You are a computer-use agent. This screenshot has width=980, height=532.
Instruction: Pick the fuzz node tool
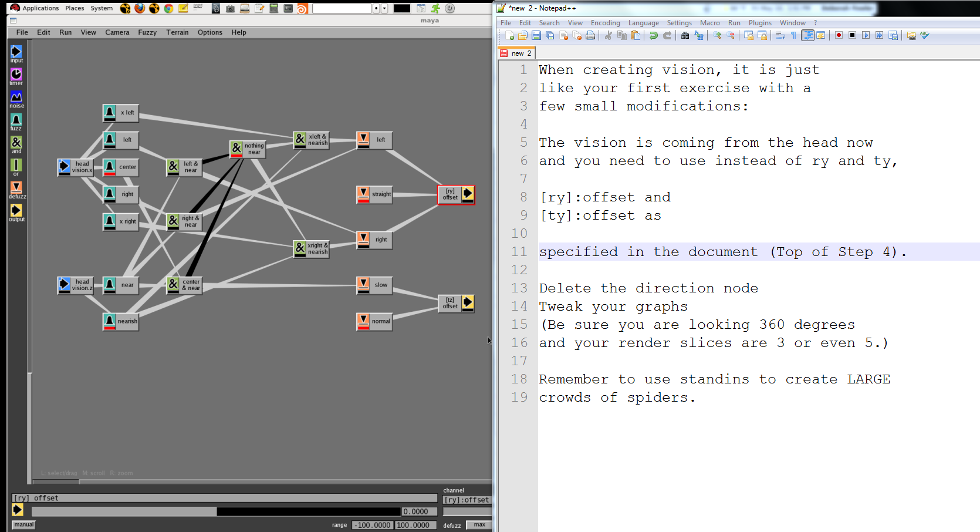click(16, 120)
